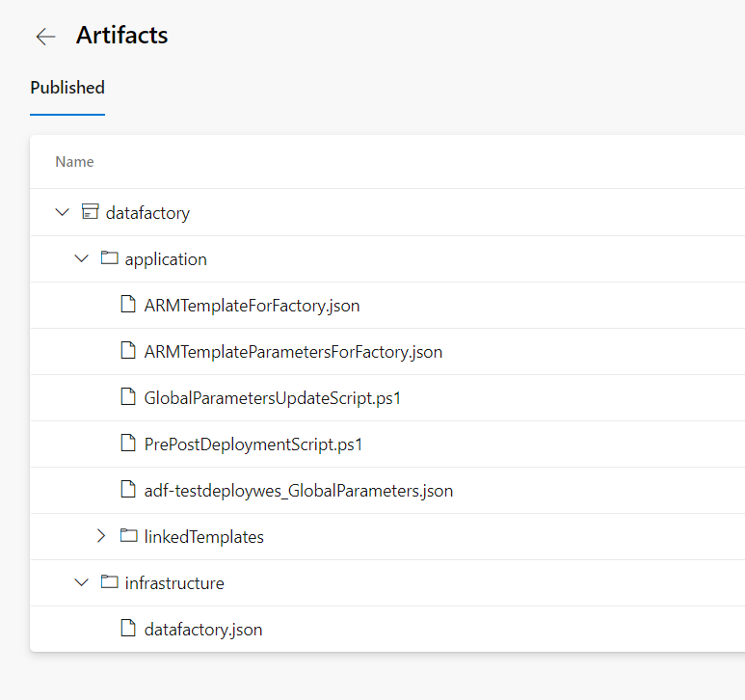
Task: Click the Name column header
Action: pyautogui.click(x=74, y=162)
